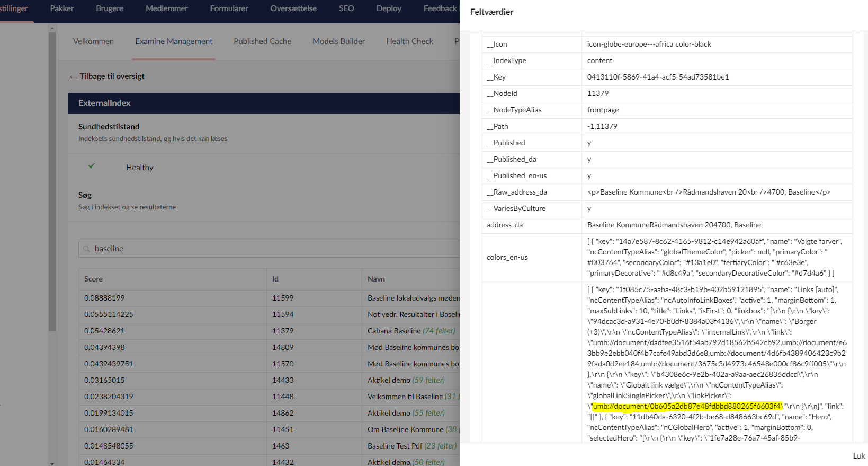Open the Models Builder tab
Screen dimensions: 868x466
click(x=338, y=41)
